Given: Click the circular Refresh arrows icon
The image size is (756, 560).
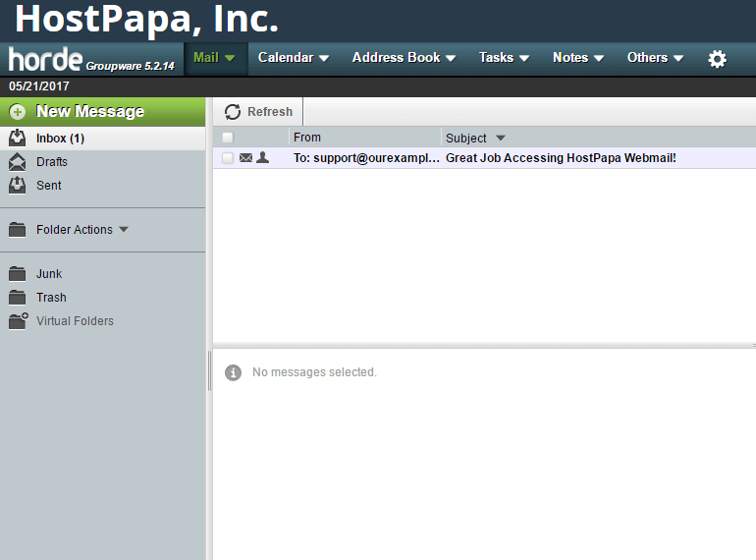Looking at the screenshot, I should tap(233, 112).
